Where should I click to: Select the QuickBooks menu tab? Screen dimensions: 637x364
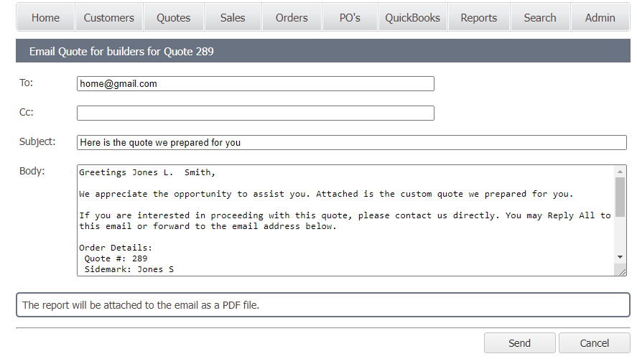(412, 18)
